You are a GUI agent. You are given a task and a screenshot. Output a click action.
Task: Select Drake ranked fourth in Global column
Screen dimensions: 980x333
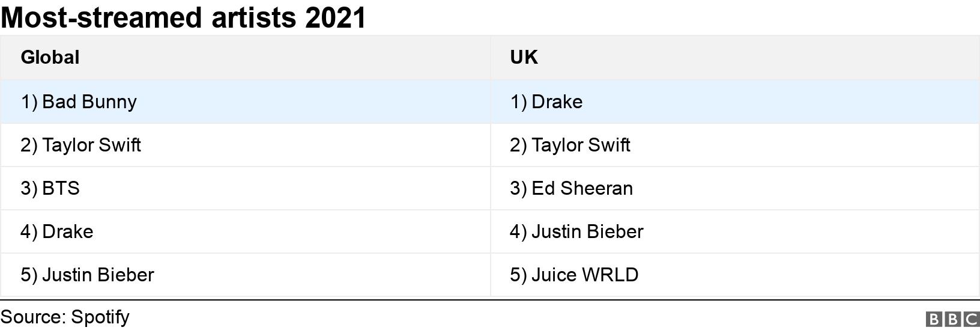[56, 231]
